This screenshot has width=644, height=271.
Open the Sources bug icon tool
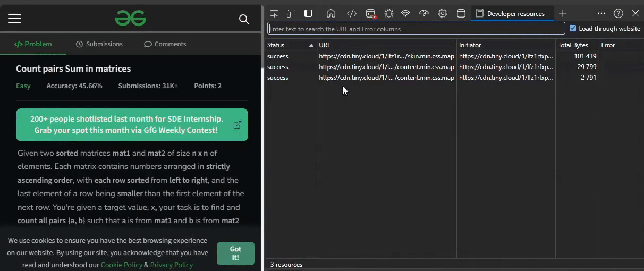click(388, 13)
